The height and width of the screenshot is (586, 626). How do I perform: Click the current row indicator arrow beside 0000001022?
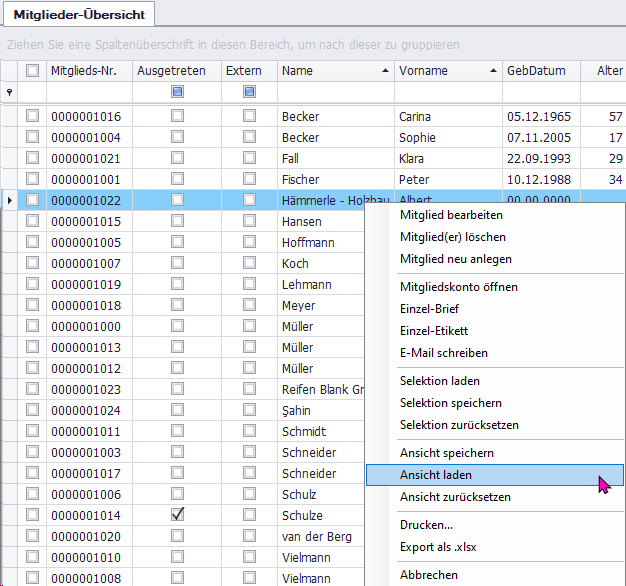10,201
